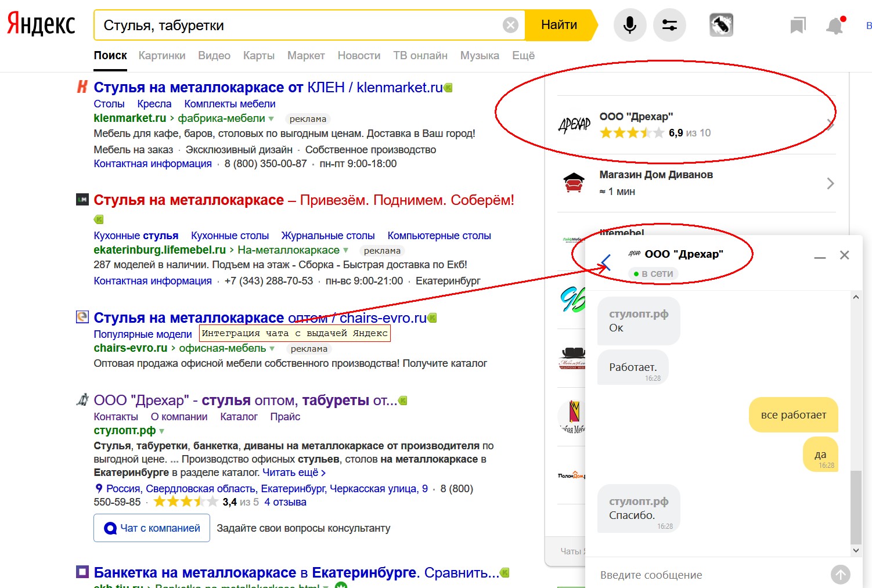Image resolution: width=872 pixels, height=588 pixels.
Task: Open the Кухонные столы sitelink
Action: (x=230, y=236)
